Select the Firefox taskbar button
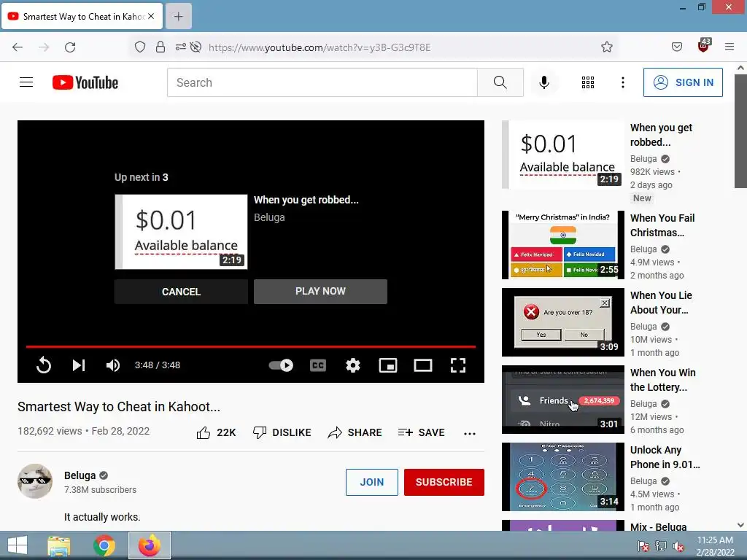 pyautogui.click(x=149, y=545)
